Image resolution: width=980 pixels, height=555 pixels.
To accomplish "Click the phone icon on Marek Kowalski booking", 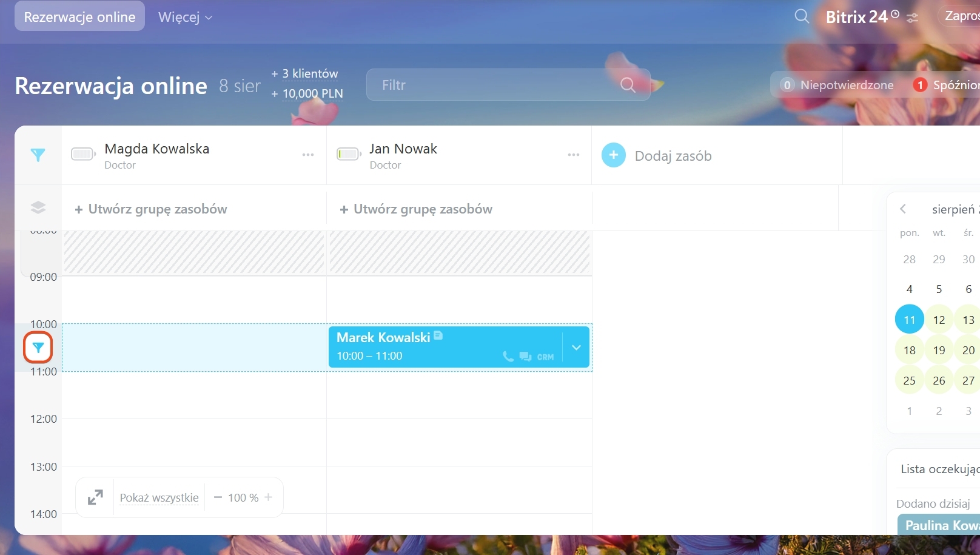I will (x=508, y=357).
